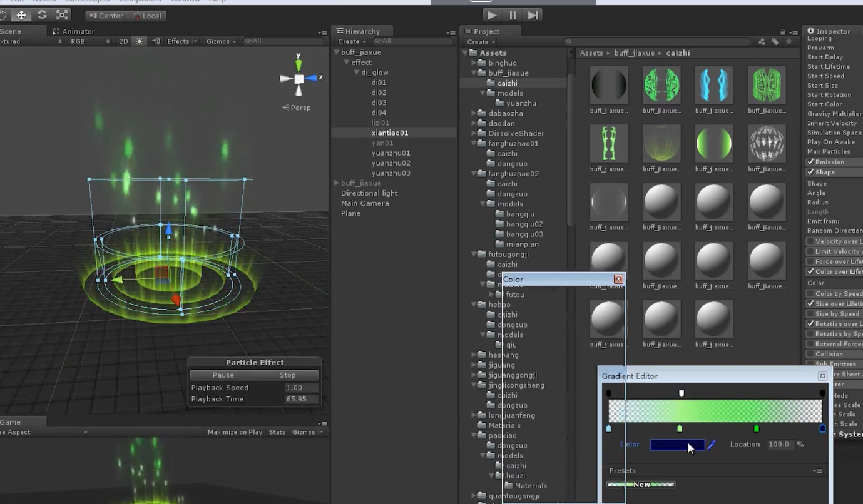Collapse the fanghuzhao02 folder
Screen dimensions: 863x504
[474, 174]
